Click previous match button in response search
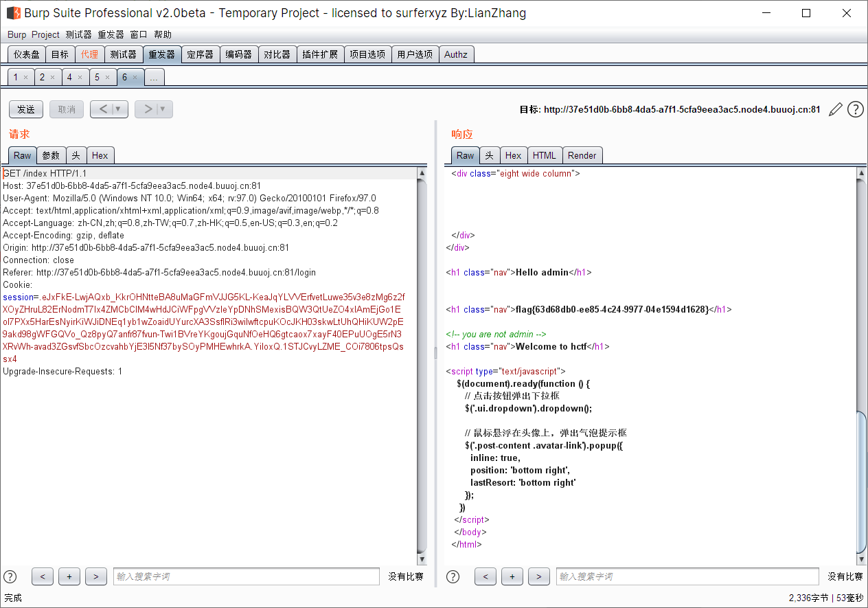868x608 pixels. tap(486, 577)
